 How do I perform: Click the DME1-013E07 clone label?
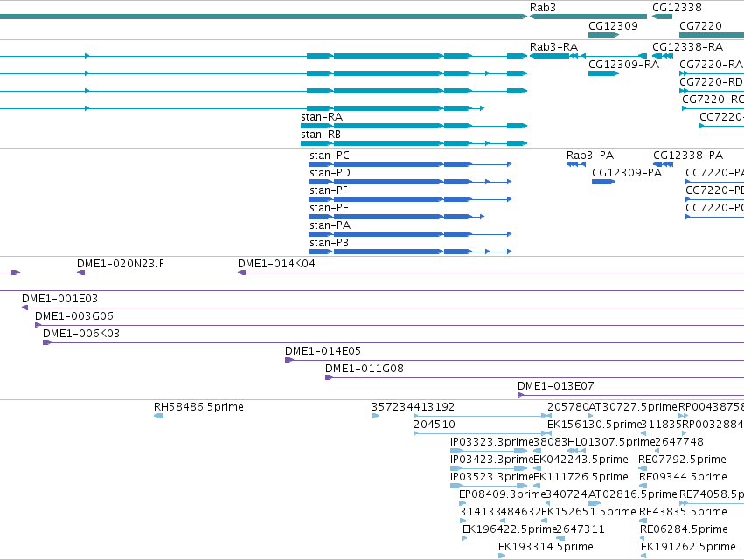tap(556, 387)
